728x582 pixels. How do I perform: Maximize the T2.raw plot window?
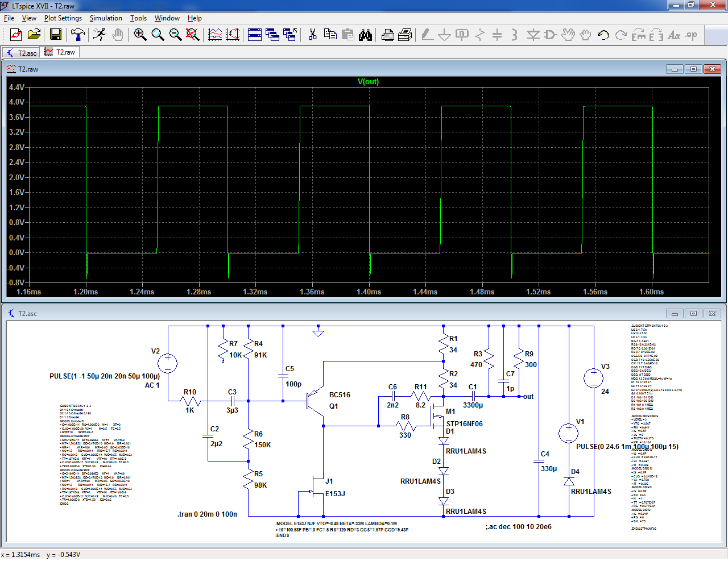pos(693,69)
